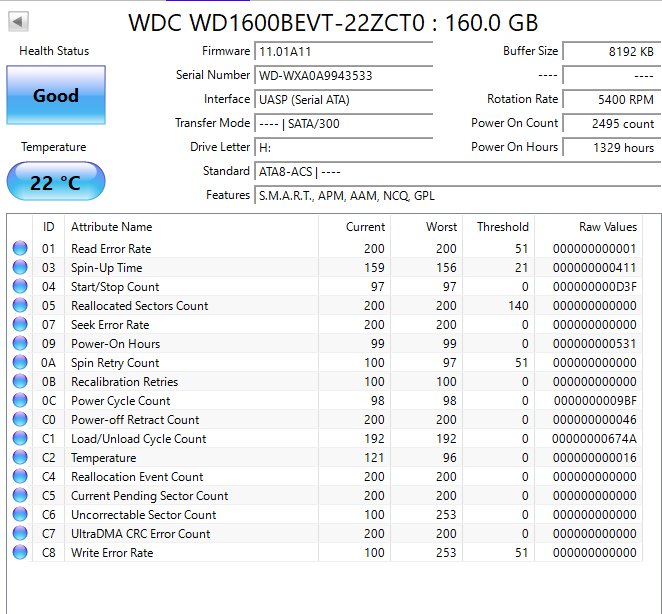Click status orb for Start/Stop Count
The image size is (662, 614).
click(x=20, y=286)
